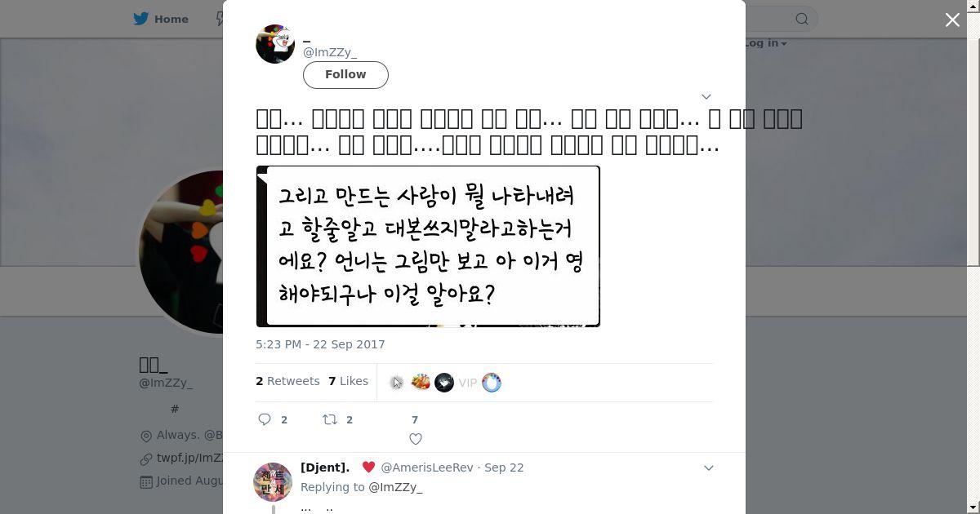The image size is (980, 514).
Task: Open the Korean handwritten text image
Action: (428, 246)
